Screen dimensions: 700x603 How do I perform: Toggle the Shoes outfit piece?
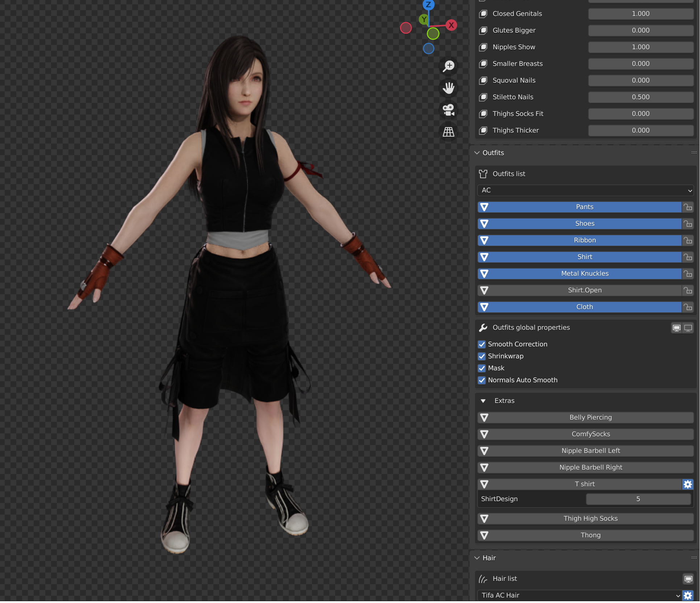[579, 224]
